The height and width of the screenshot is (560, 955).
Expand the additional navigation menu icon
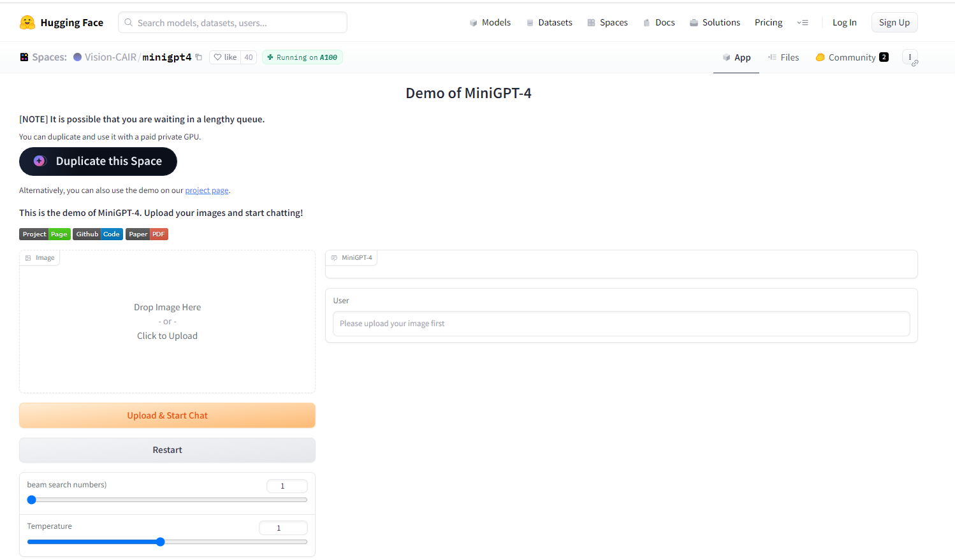(803, 22)
